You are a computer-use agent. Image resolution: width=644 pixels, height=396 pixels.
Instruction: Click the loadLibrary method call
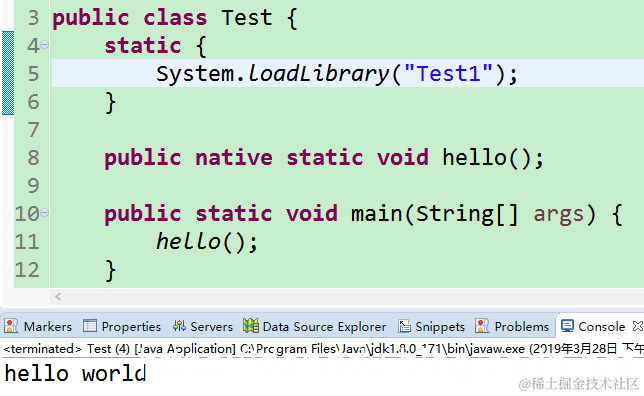point(318,74)
